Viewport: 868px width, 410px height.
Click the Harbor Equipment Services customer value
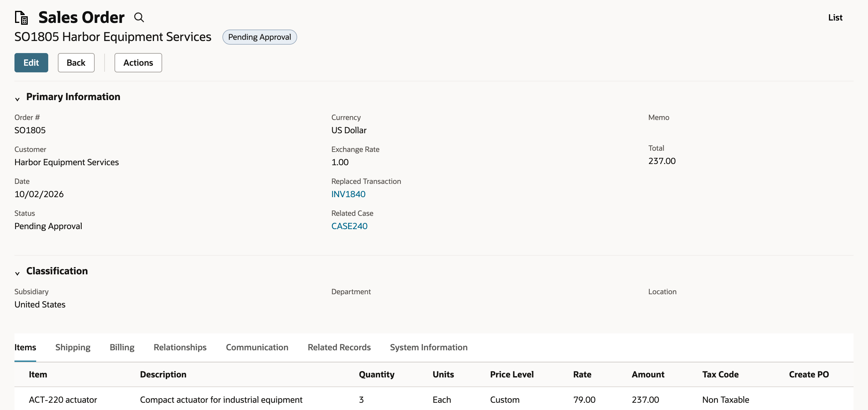point(66,162)
